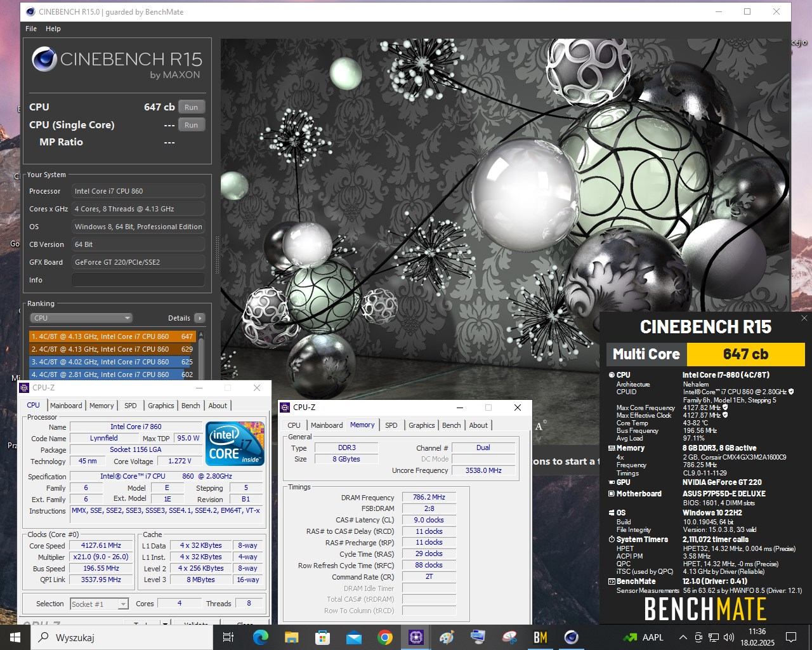Switch to Graphics tab in the CPU-Z Memory window

[x=422, y=425]
